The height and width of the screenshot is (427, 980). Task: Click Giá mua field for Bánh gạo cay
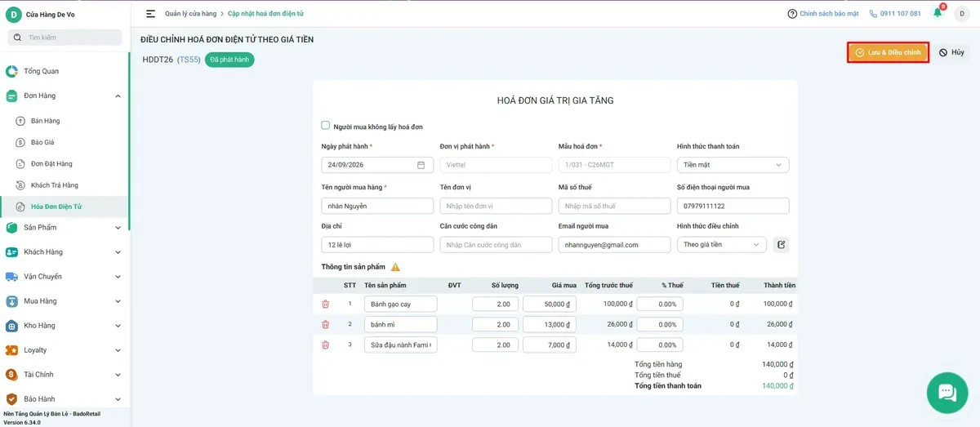click(550, 304)
